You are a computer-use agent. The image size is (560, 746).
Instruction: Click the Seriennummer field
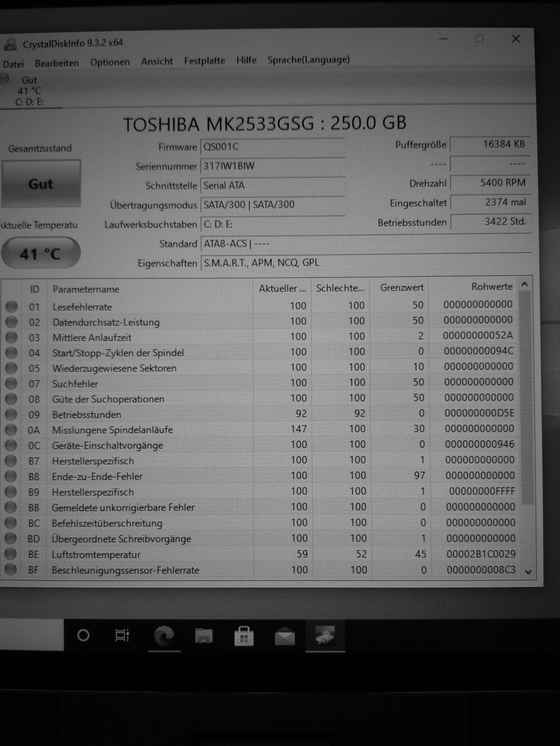[273, 166]
